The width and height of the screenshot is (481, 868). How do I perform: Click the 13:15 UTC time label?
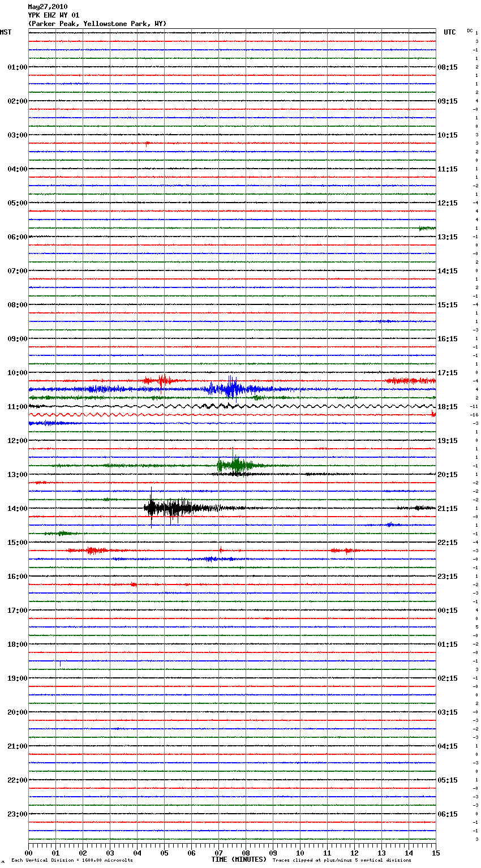(x=448, y=237)
